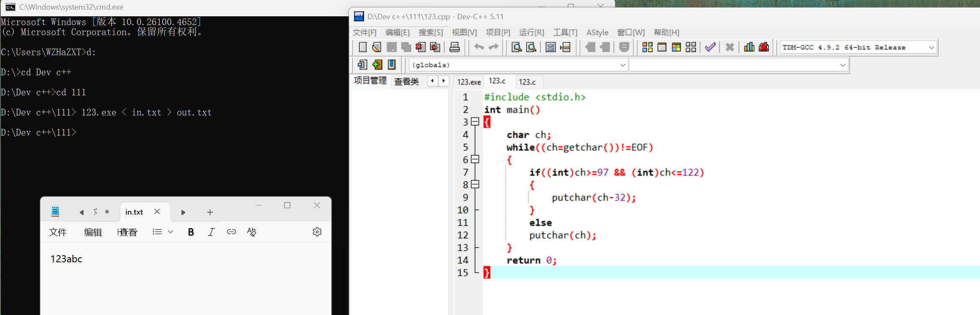
Task: Open the AStyle menu in Dev-C++
Action: click(x=597, y=32)
